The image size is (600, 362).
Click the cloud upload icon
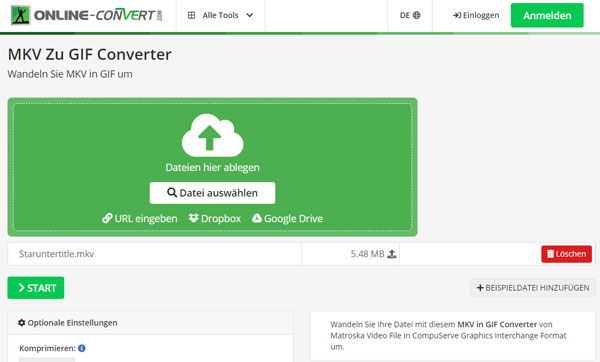click(x=212, y=135)
